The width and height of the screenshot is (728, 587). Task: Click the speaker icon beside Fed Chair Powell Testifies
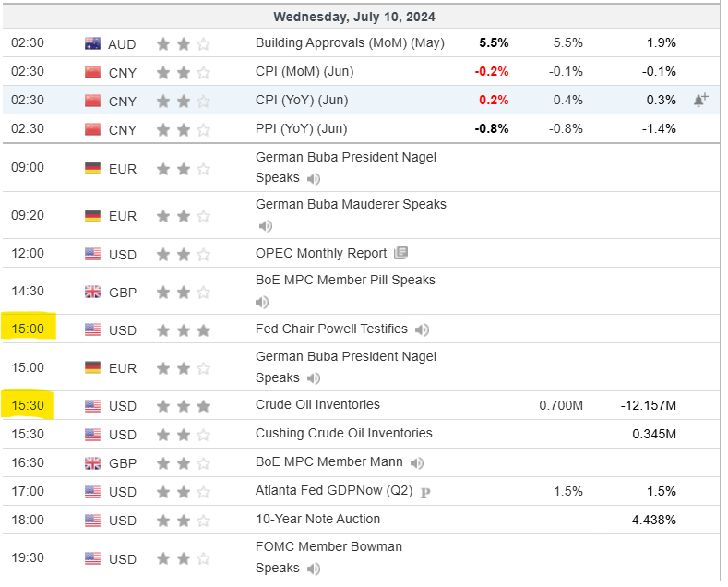[x=422, y=329]
